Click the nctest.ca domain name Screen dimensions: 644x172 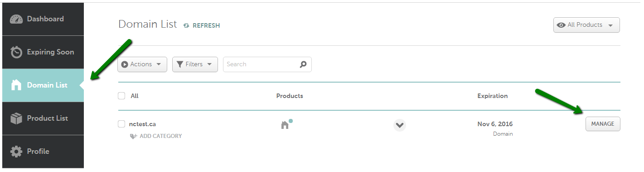142,124
